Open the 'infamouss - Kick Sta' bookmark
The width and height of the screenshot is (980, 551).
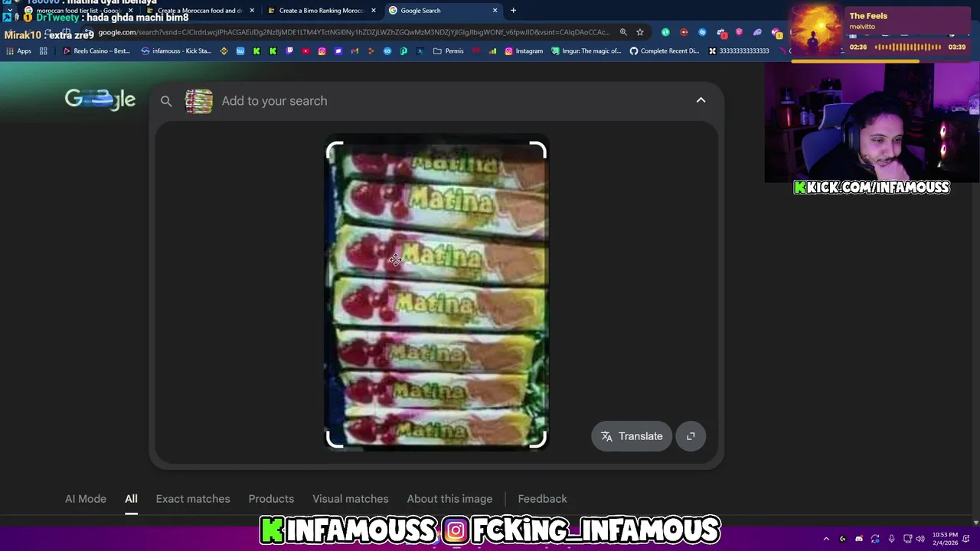[x=176, y=51]
